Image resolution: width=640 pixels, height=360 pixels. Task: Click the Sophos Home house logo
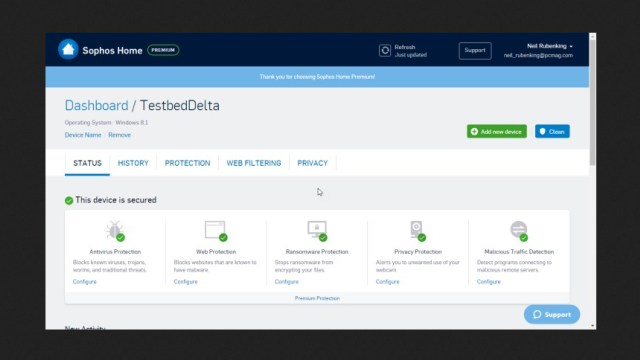(x=68, y=50)
